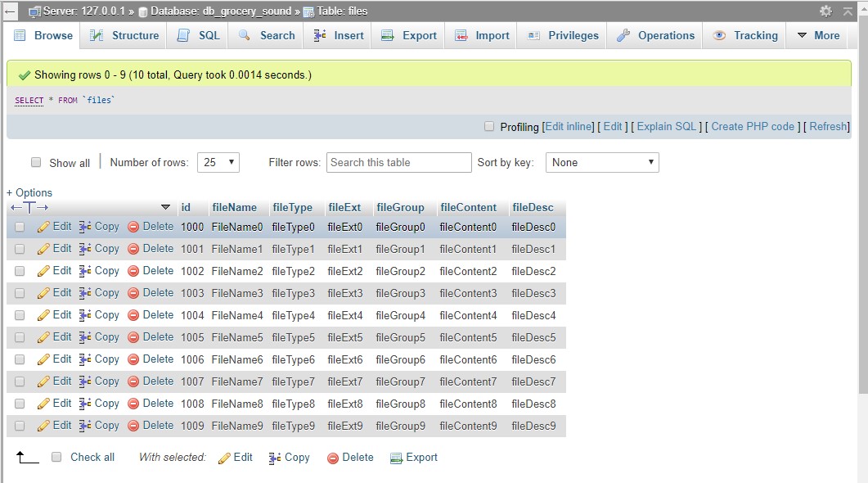The image size is (868, 483).
Task: Click the Server: 127.0.0.1 breadcrumb link
Action: pos(84,11)
